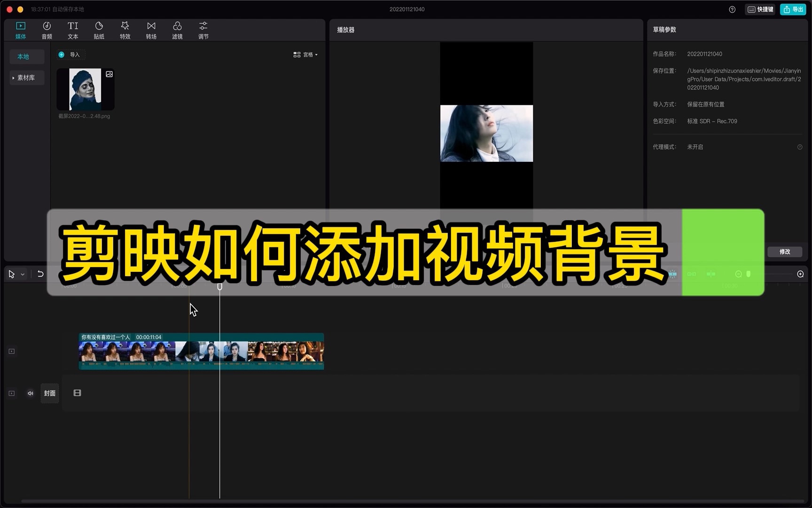Select the 调节 (Adjust) icon

(203, 30)
